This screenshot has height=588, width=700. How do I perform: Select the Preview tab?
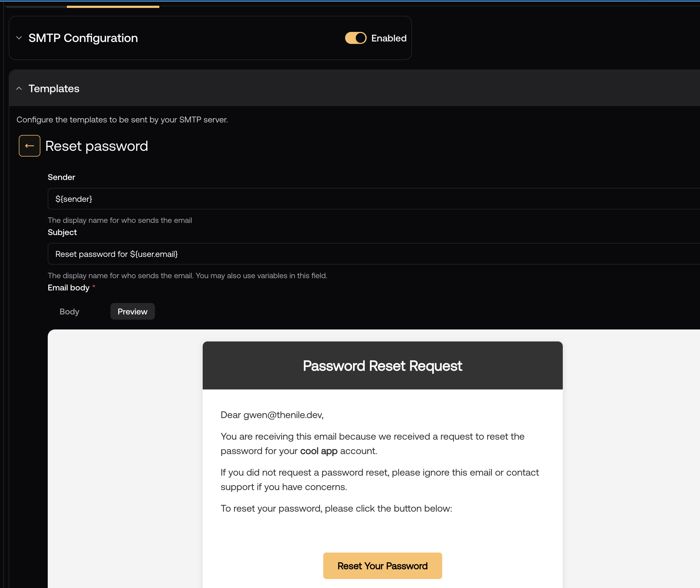[132, 311]
